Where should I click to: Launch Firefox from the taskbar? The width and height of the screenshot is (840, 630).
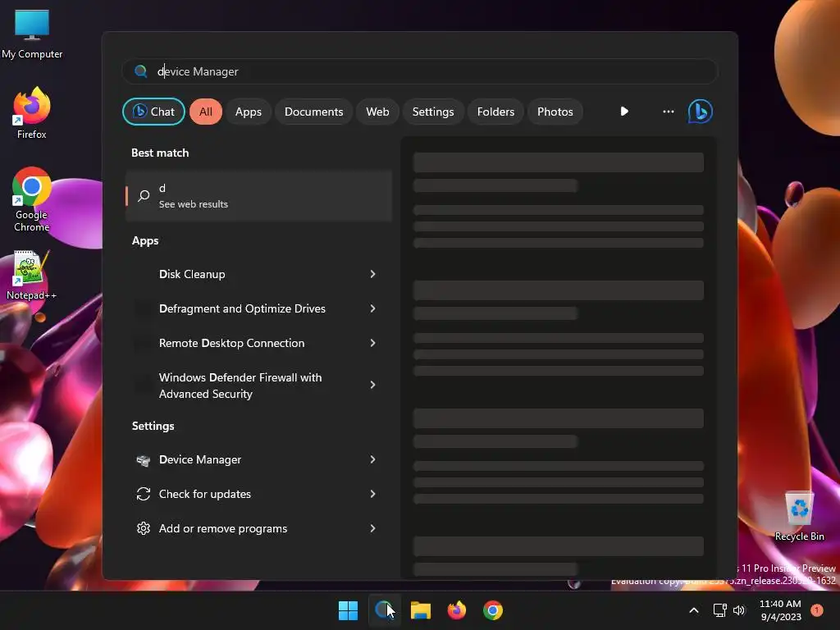(x=456, y=610)
